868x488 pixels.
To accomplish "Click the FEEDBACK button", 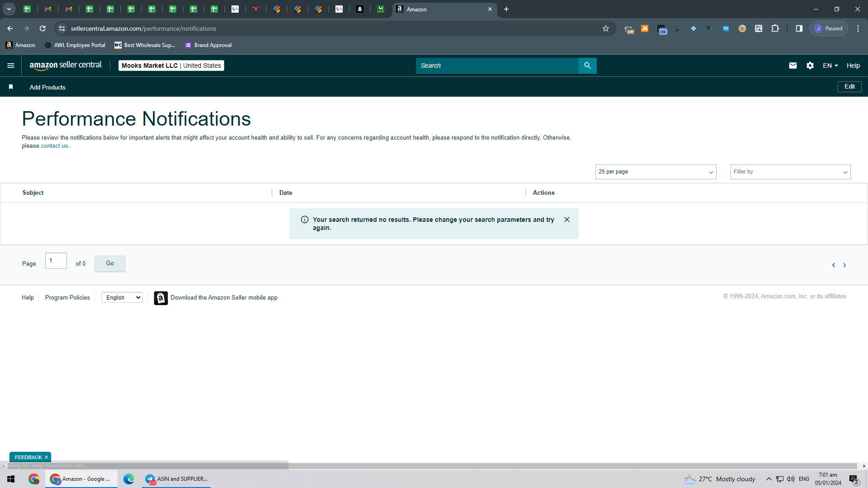I will tap(28, 457).
